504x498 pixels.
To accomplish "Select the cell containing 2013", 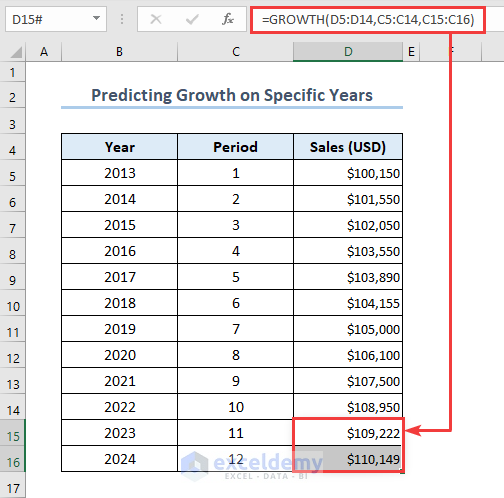I will (119, 173).
